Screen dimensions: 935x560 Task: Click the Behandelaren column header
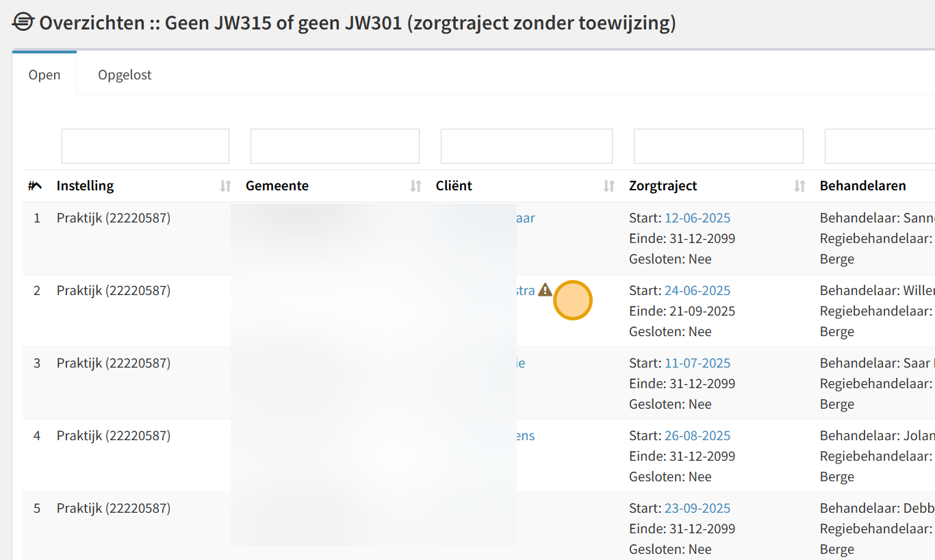coord(862,186)
